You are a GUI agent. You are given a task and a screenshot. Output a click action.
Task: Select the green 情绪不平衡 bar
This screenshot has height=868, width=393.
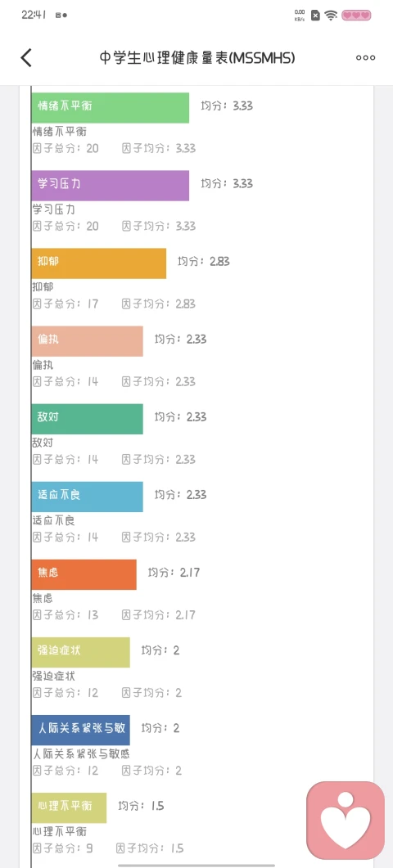[111, 107]
